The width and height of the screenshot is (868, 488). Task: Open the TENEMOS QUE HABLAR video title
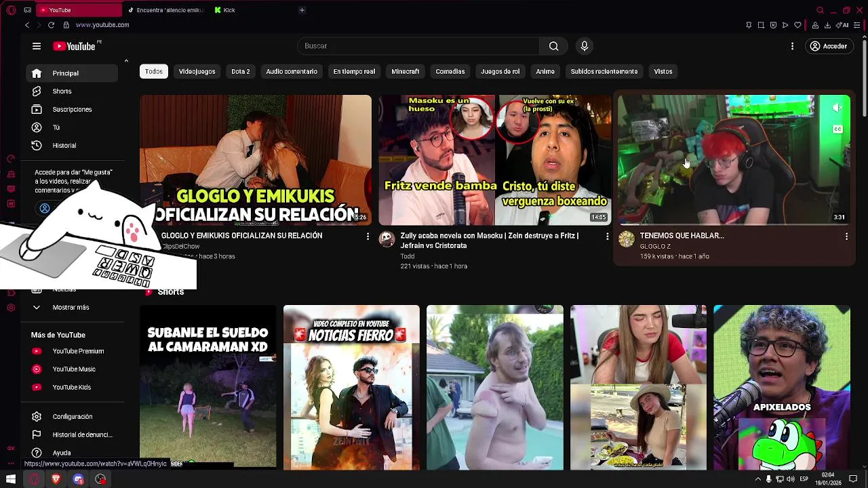682,236
